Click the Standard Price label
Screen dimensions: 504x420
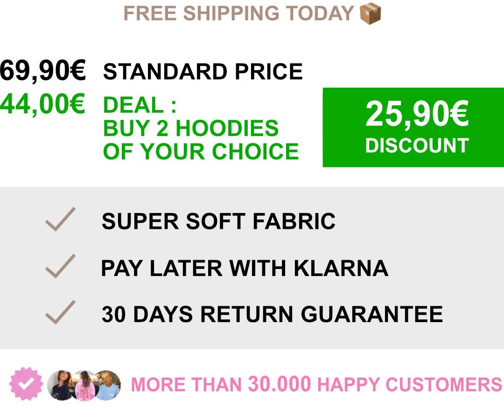[x=203, y=72]
